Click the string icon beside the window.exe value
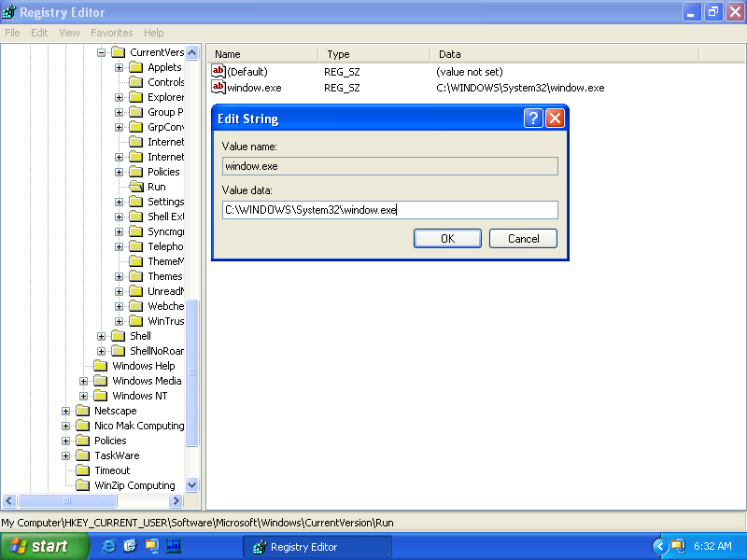Image resolution: width=747 pixels, height=560 pixels. pos(218,87)
